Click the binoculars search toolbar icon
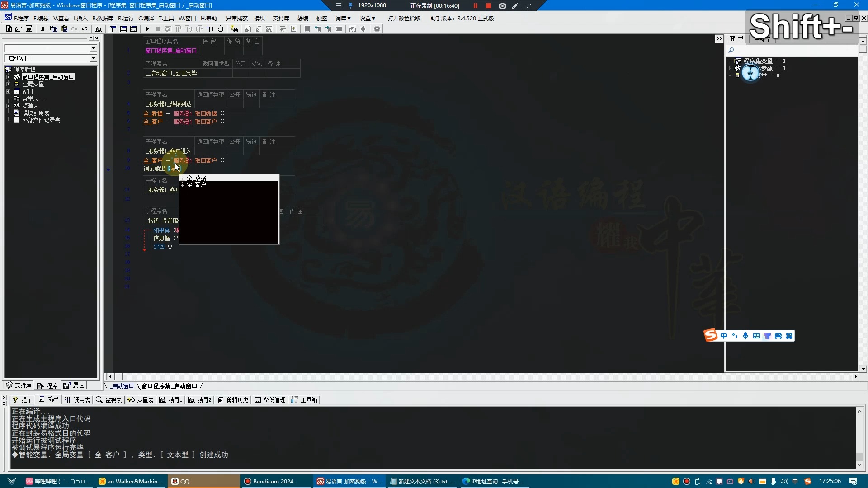Image resolution: width=868 pixels, height=488 pixels. coord(234,29)
